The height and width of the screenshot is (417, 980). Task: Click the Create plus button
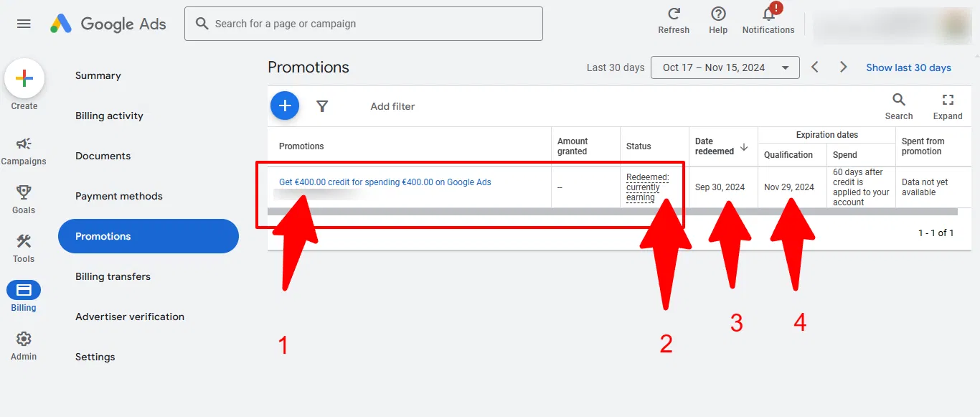(x=24, y=78)
